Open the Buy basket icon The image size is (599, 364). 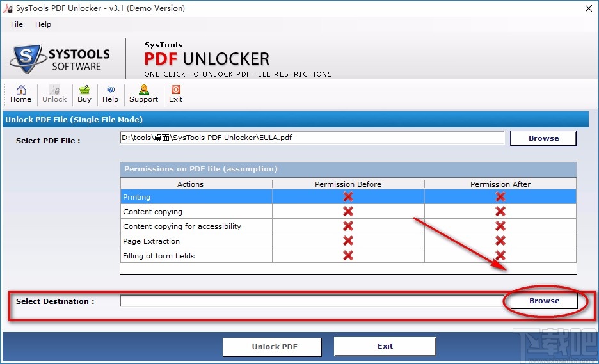click(x=84, y=94)
